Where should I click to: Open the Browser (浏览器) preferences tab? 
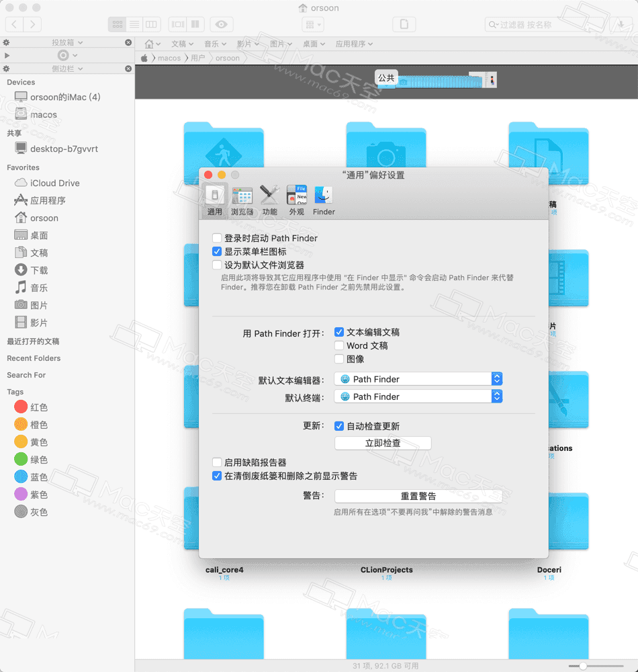(x=242, y=200)
